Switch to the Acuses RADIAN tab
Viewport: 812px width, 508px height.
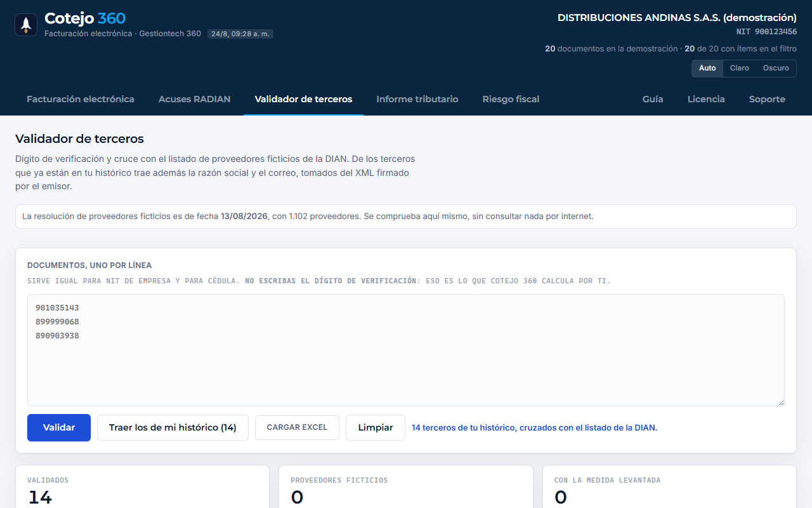click(x=195, y=99)
